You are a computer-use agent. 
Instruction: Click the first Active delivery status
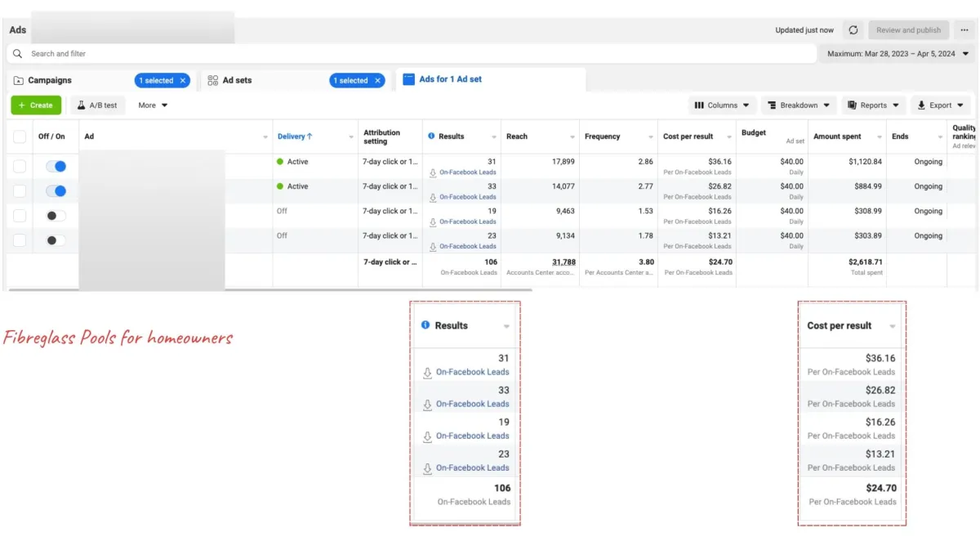pos(292,162)
